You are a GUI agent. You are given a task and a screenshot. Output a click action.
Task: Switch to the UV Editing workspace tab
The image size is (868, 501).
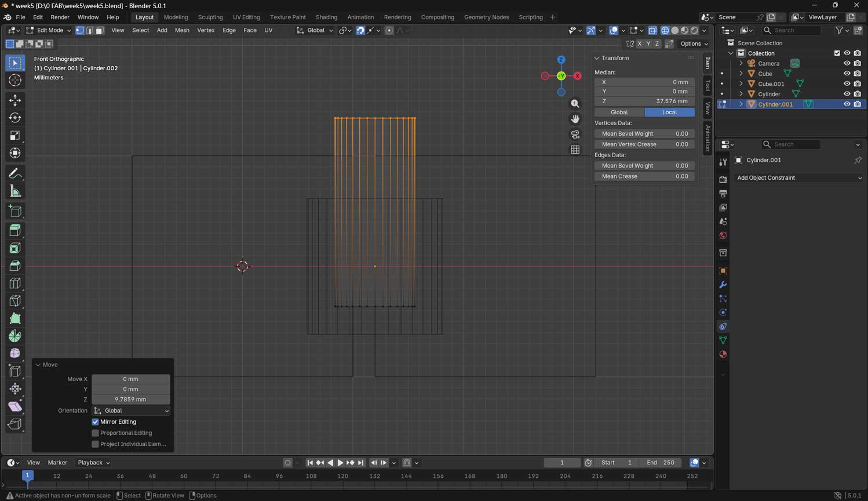(x=246, y=17)
